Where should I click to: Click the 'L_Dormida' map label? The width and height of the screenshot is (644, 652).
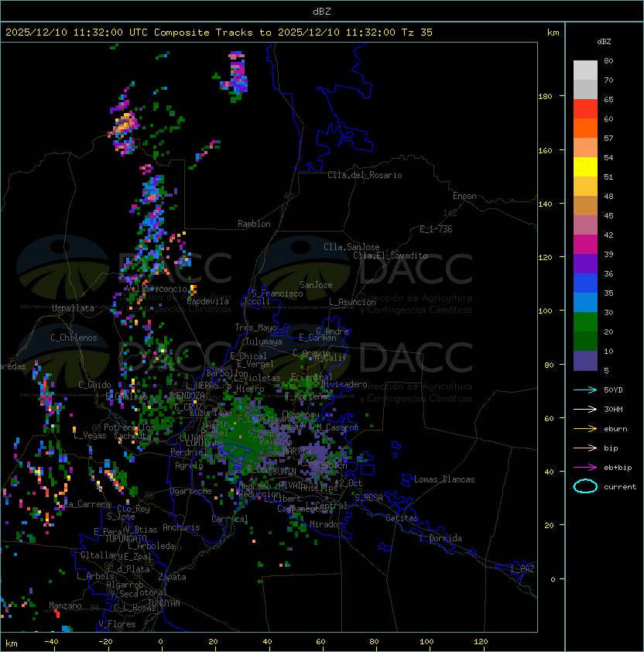440,538
